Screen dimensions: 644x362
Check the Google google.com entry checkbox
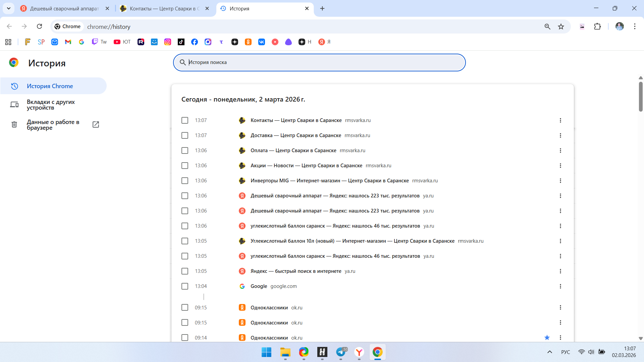pyautogui.click(x=185, y=286)
